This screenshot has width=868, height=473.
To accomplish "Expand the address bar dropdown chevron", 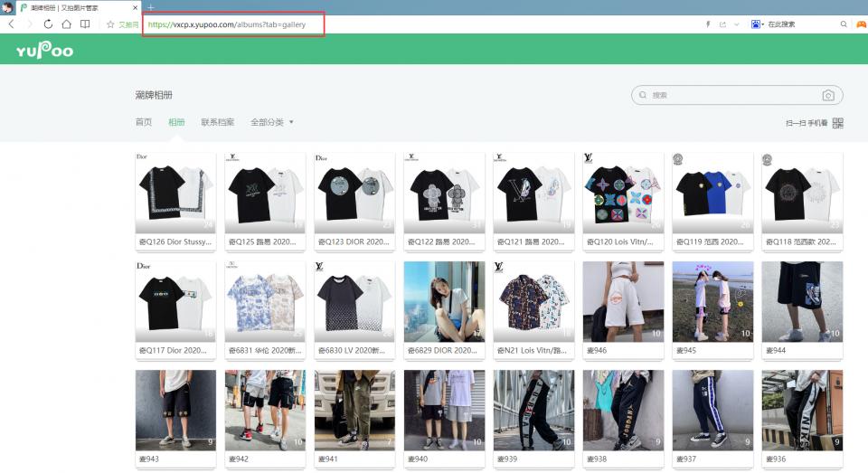I will (737, 24).
